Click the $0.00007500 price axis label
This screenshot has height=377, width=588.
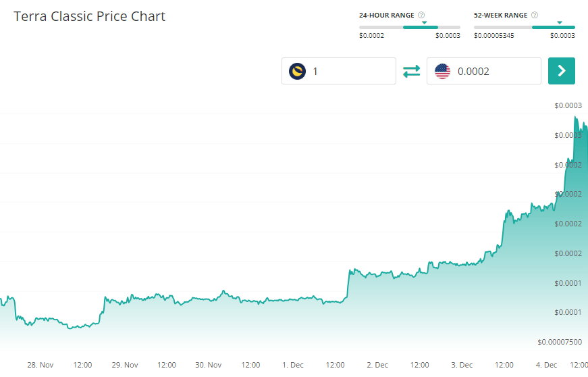click(x=560, y=342)
